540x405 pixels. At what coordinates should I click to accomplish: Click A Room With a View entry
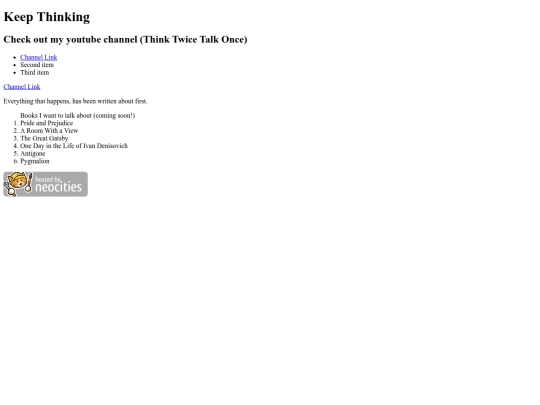pyautogui.click(x=49, y=131)
